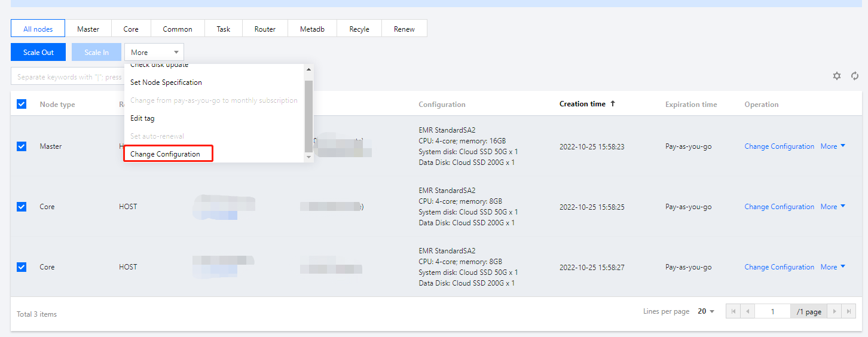This screenshot has width=868, height=337.
Task: Click the Creation time column header
Action: point(582,104)
